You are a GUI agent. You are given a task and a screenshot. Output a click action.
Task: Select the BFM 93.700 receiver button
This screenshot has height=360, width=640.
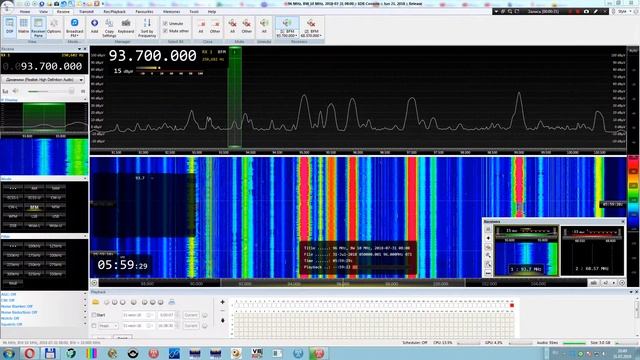287,28
